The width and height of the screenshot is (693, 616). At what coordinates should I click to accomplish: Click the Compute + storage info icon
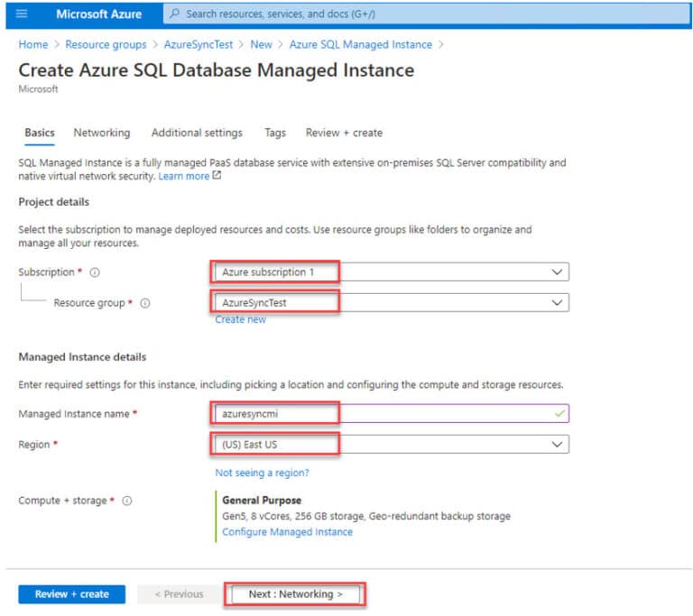coord(127,501)
